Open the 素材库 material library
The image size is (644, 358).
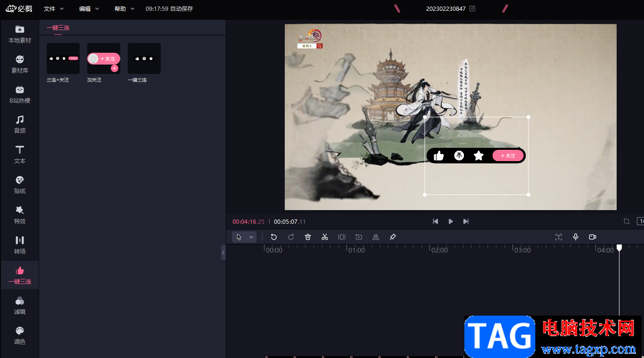[20, 65]
